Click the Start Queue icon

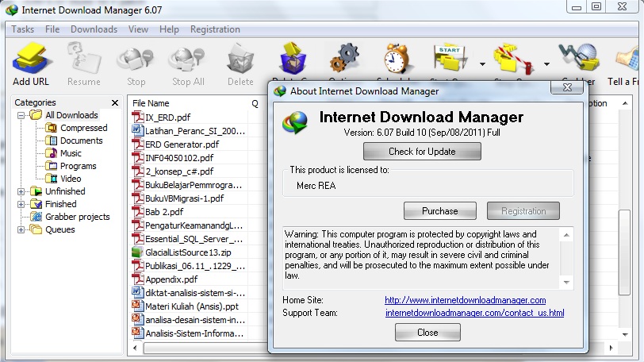click(450, 58)
